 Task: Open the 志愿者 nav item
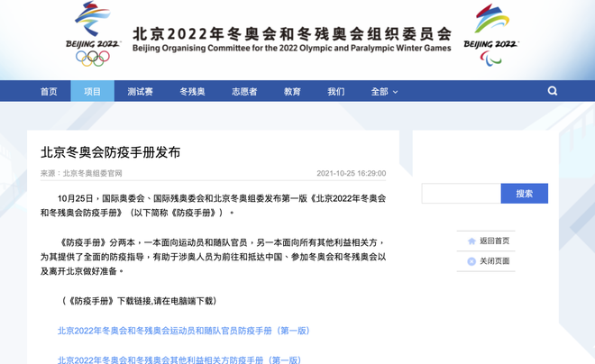pos(244,91)
